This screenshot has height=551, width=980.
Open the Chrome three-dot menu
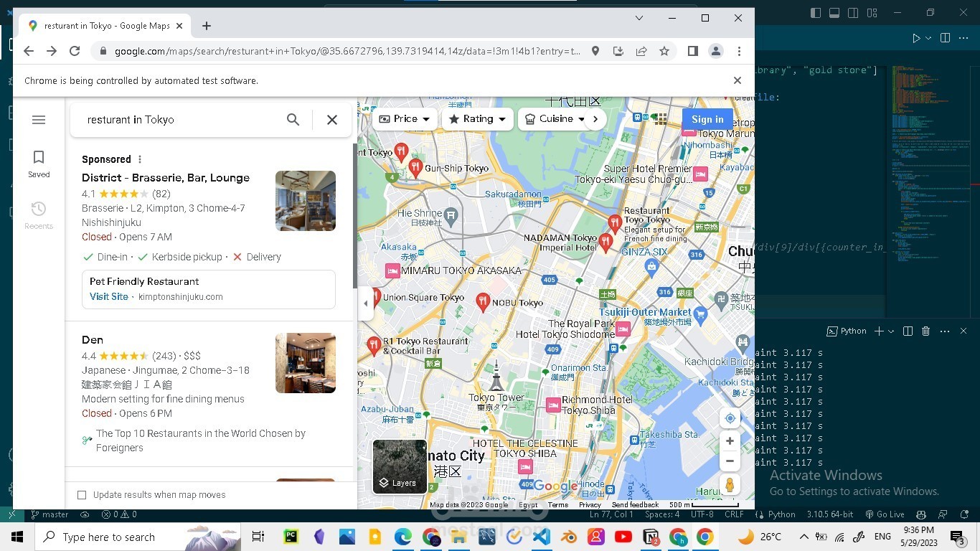[739, 51]
